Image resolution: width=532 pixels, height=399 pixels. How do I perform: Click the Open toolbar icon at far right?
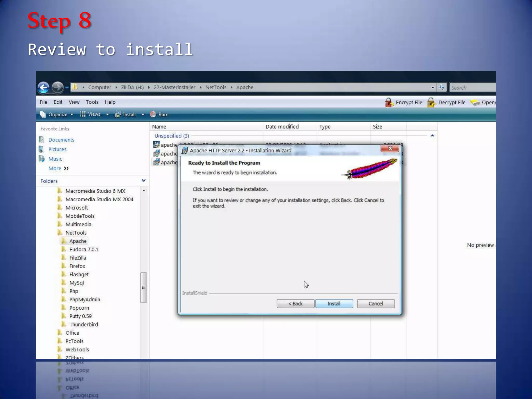click(x=475, y=103)
